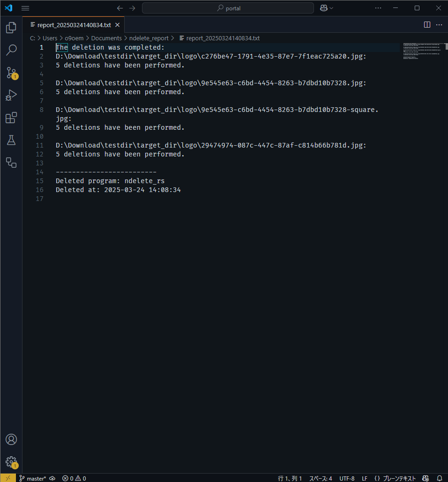Open the hamburger application menu

[25, 8]
